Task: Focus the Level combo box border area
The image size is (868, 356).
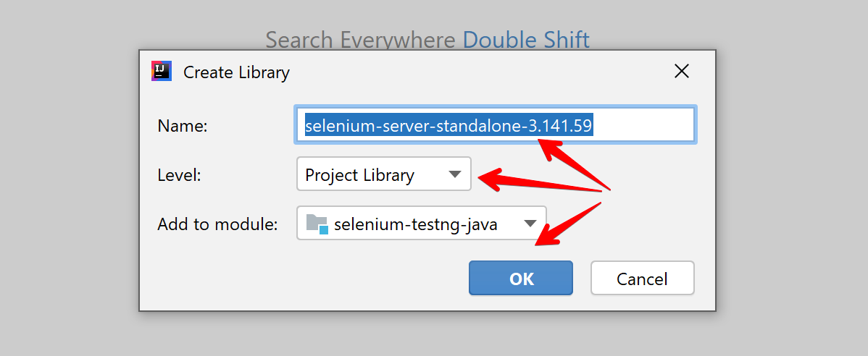Action: pyautogui.click(x=383, y=174)
